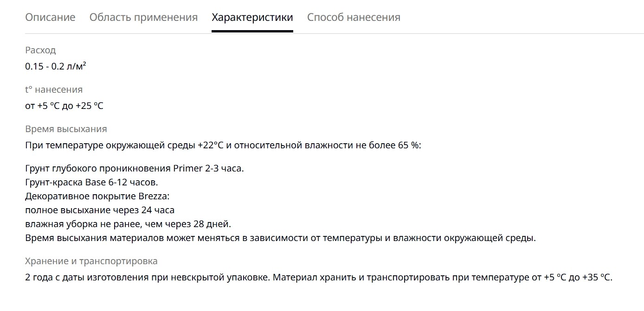Click the t° нанесения heading

pos(54,89)
